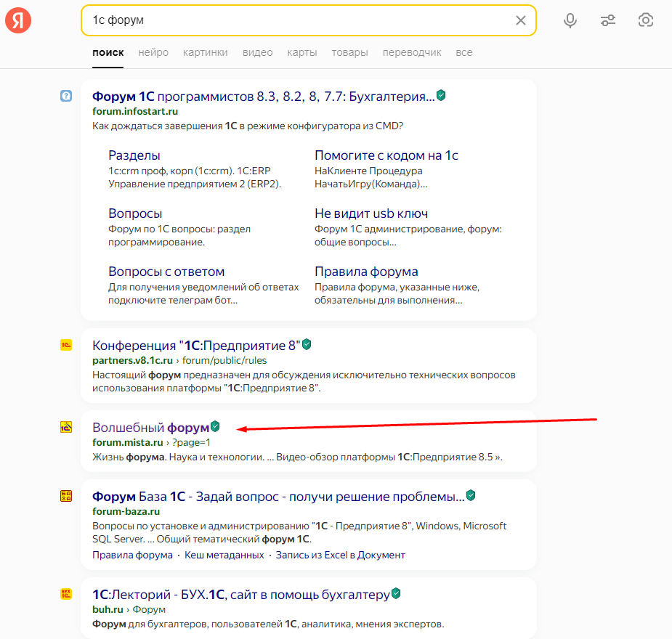Click into the search input field
672x639 pixels.
coord(291,20)
